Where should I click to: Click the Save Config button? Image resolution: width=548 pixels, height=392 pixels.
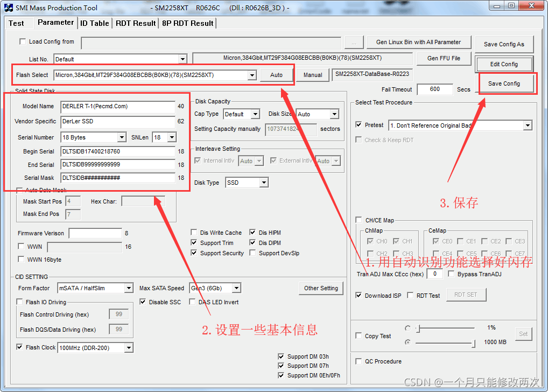(x=504, y=83)
